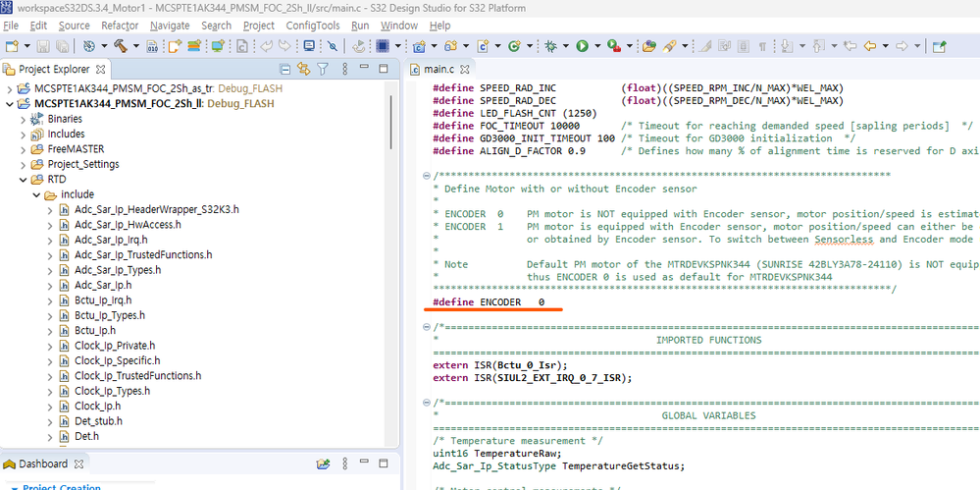
Task: Maximize the Project Explorer view
Action: [x=384, y=69]
